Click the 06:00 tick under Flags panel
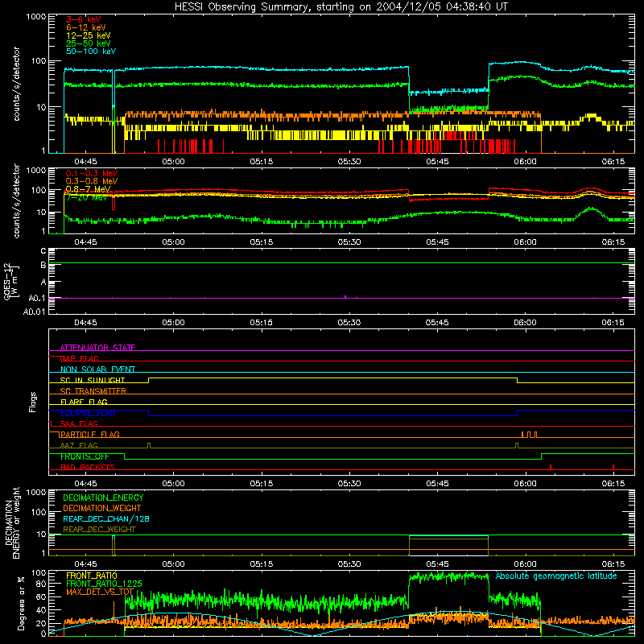Viewport: 644px width, 644px height. click(x=525, y=484)
